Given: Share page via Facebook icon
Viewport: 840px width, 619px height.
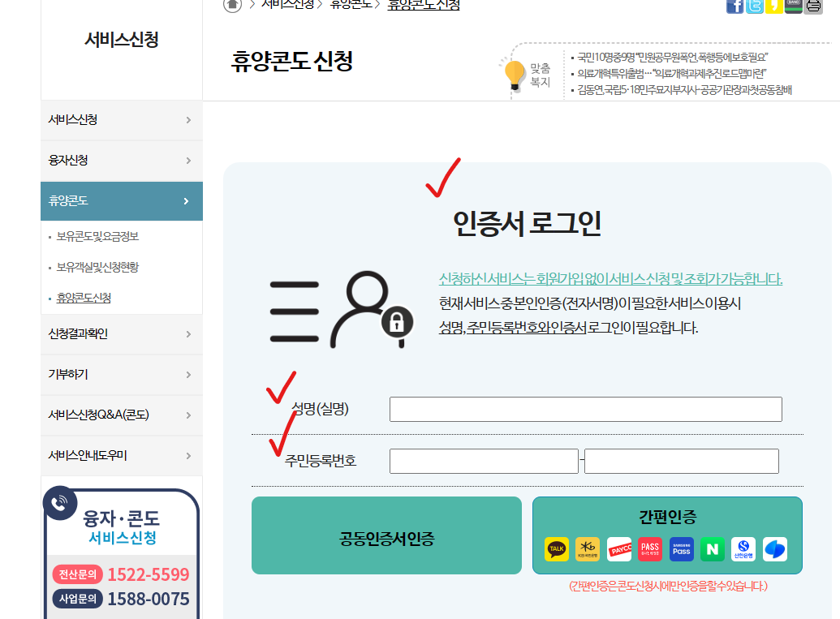Looking at the screenshot, I should coord(736,6).
